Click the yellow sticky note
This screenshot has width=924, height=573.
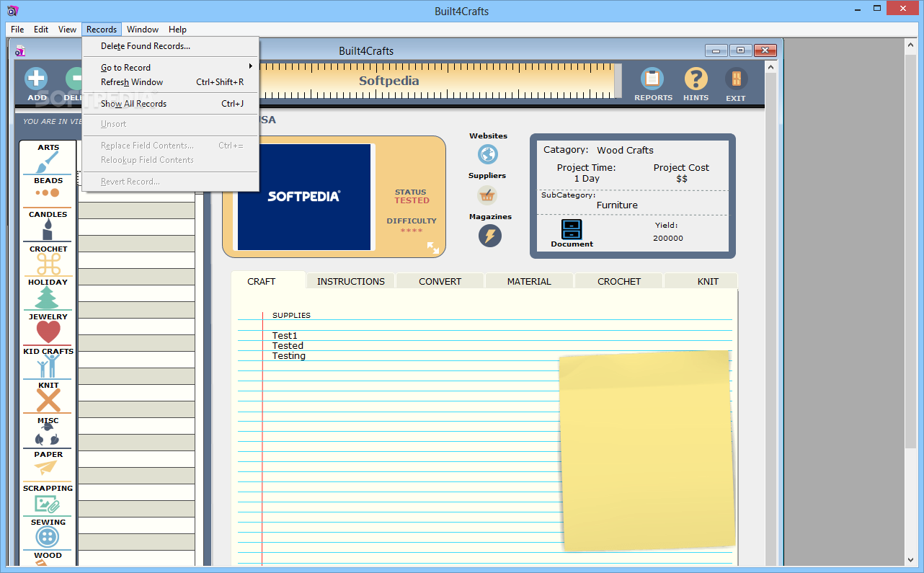[647, 450]
